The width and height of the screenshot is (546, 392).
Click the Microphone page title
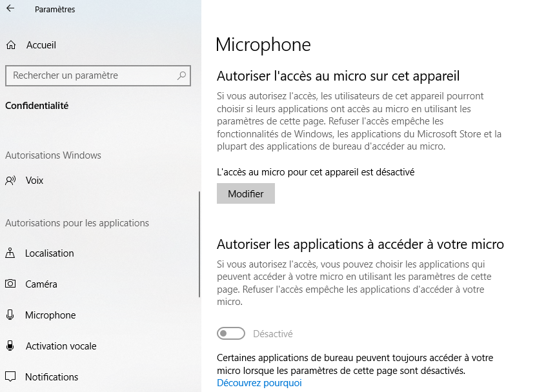[263, 45]
